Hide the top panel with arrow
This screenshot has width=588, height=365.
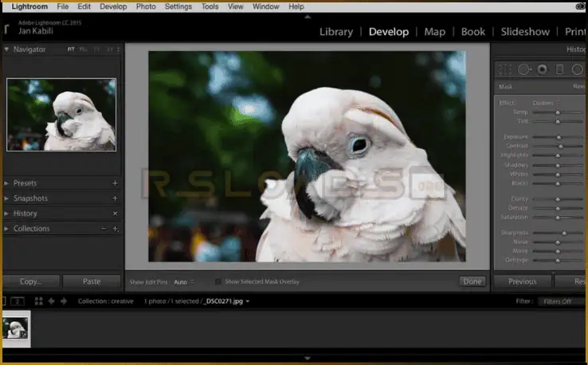(308, 17)
